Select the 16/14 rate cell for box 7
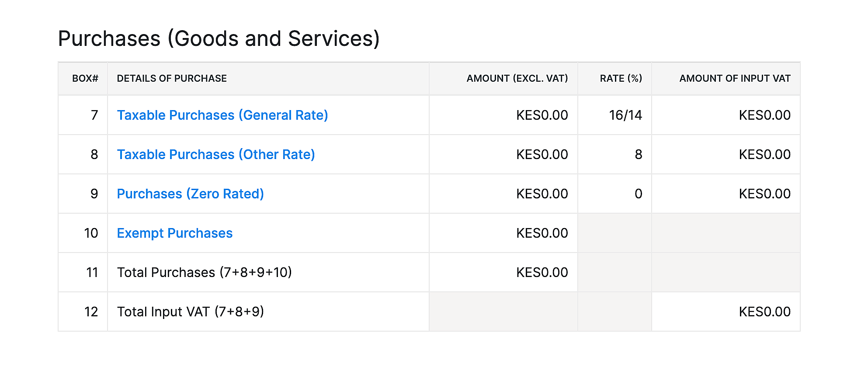The width and height of the screenshot is (868, 374). 625,115
